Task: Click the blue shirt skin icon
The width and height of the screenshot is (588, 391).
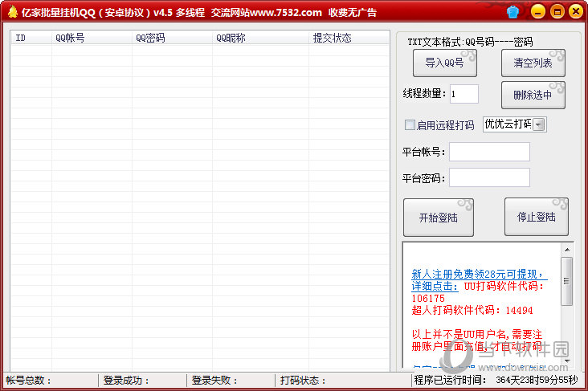Action: [x=512, y=12]
